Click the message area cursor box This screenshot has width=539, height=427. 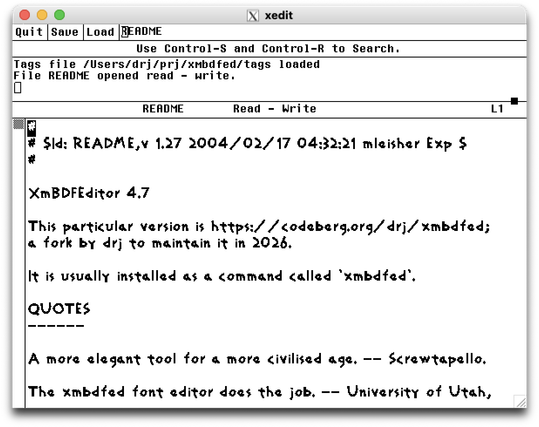(x=18, y=88)
